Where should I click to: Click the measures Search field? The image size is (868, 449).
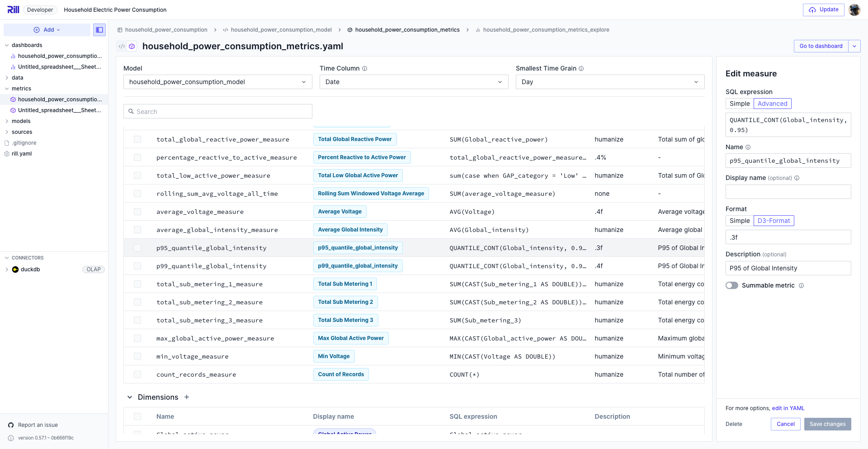pos(218,112)
